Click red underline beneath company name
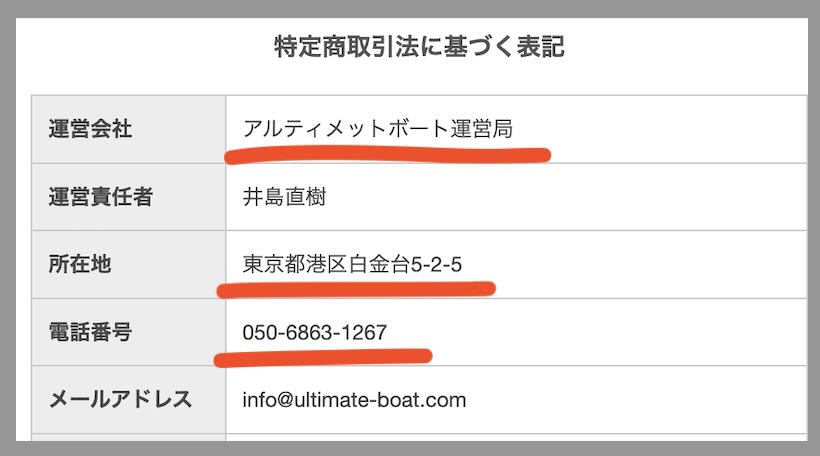Viewport: 820px width, 456px height. coord(388,156)
